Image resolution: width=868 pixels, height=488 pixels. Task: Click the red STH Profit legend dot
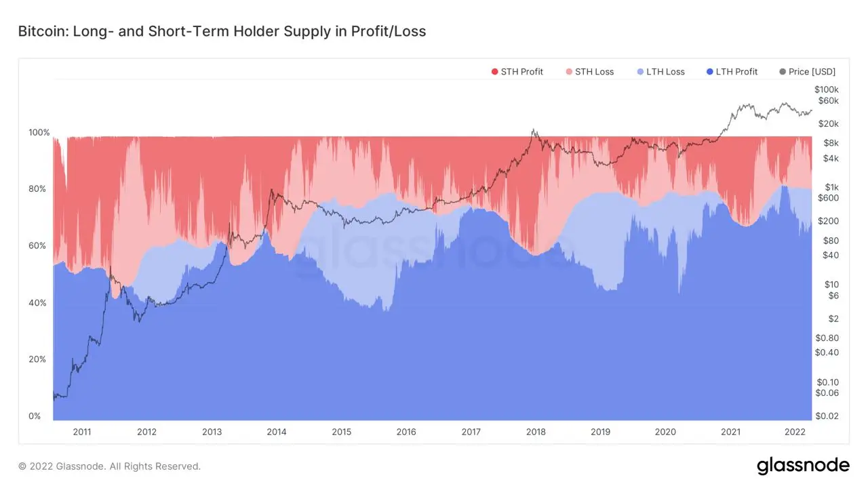pyautogui.click(x=495, y=72)
